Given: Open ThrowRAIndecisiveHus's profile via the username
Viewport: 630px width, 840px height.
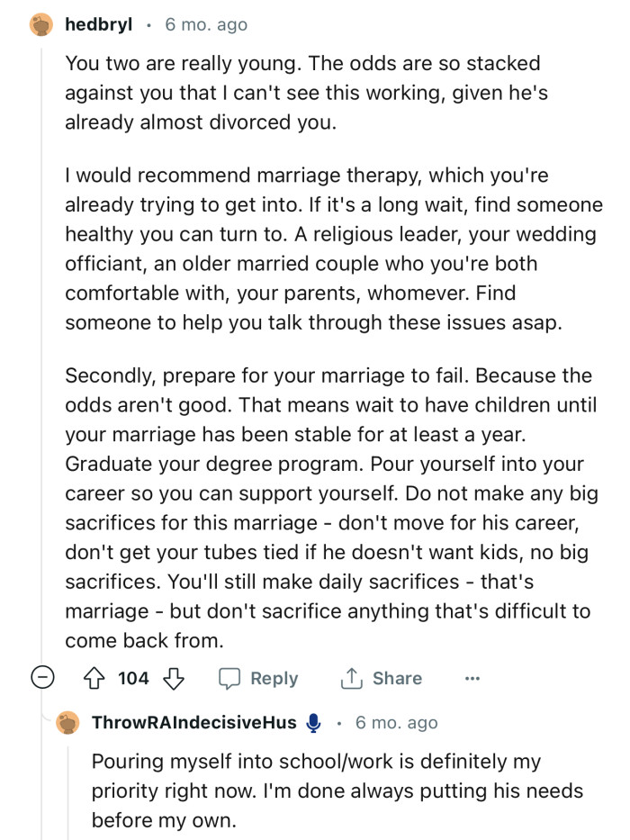Looking at the screenshot, I should coord(193,722).
